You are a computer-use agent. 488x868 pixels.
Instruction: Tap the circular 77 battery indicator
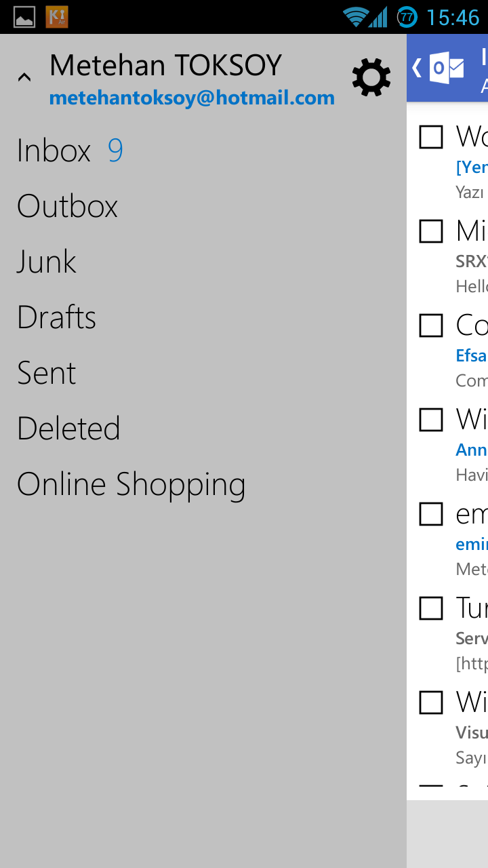[x=407, y=17]
